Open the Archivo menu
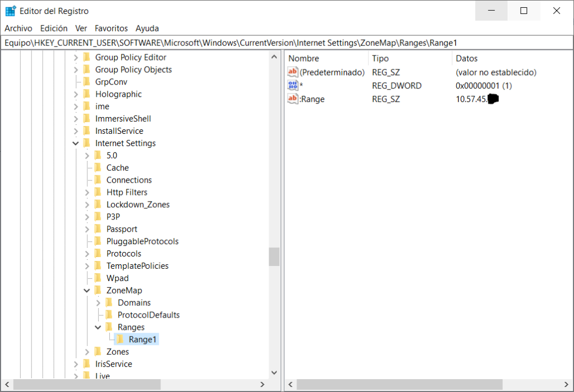This screenshot has height=392, width=574. [18, 28]
